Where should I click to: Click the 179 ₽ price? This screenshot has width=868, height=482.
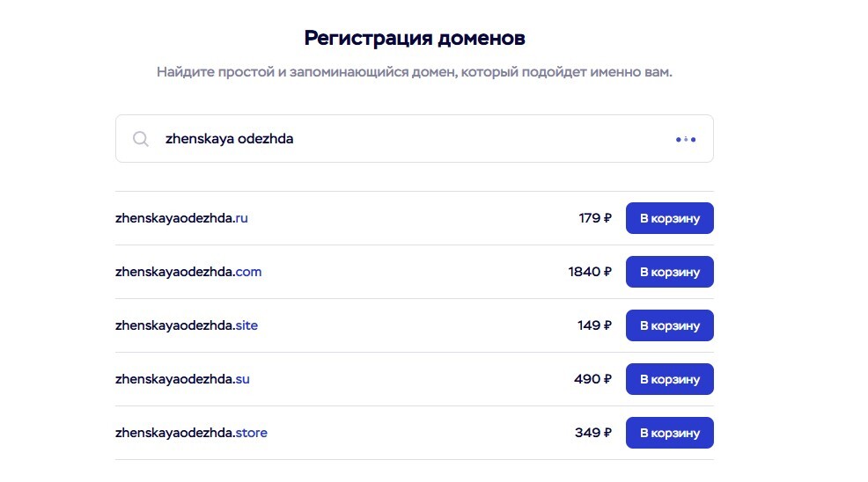click(595, 218)
